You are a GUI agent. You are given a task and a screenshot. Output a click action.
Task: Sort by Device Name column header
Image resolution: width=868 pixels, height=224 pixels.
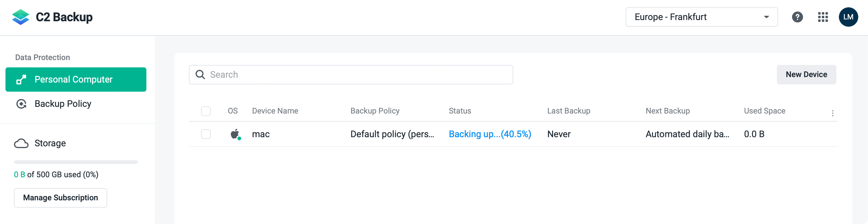(x=275, y=111)
